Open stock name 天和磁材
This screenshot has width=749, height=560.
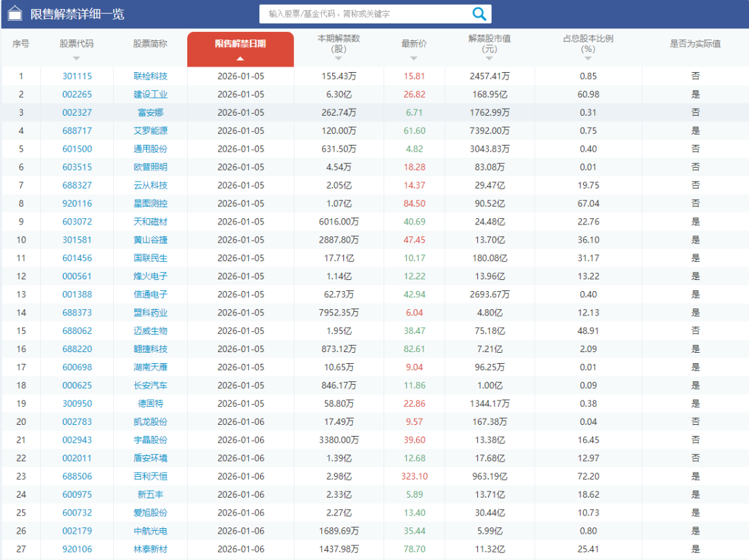pos(150,222)
